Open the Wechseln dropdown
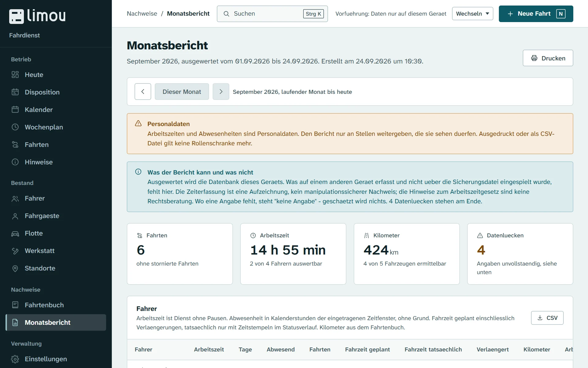The height and width of the screenshot is (368, 588). [473, 14]
